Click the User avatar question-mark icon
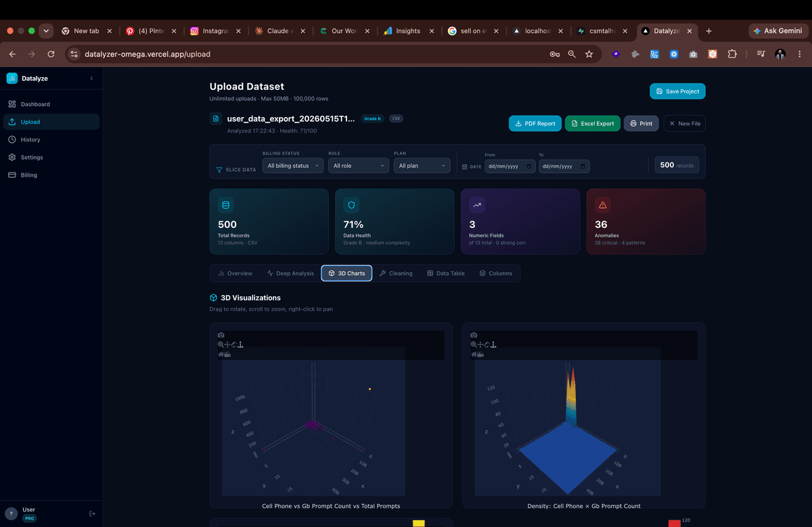 [x=11, y=513]
